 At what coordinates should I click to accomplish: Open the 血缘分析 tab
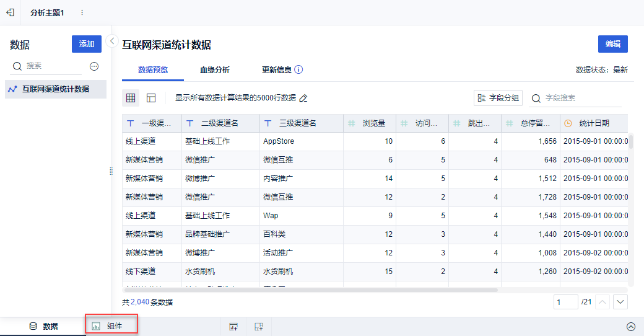pyautogui.click(x=215, y=70)
